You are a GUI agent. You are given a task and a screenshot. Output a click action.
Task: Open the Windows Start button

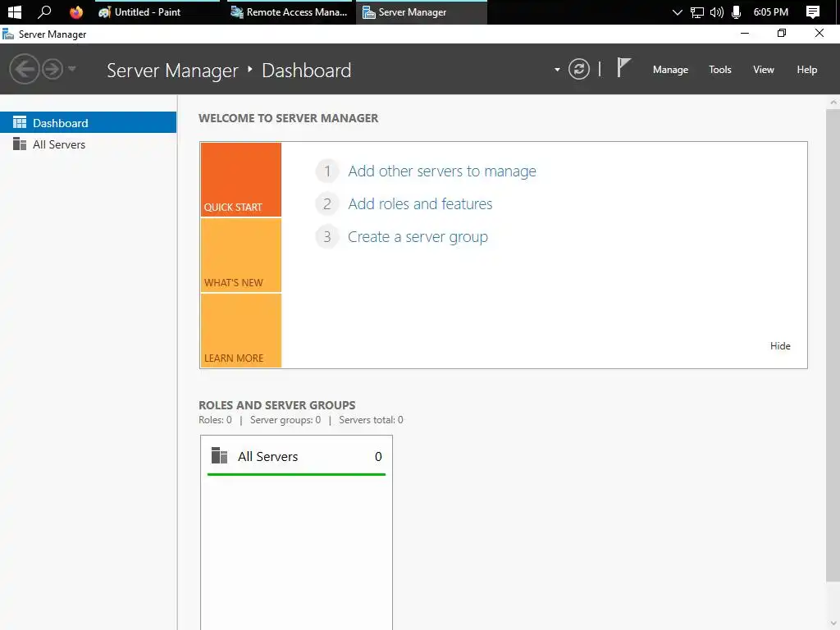(15, 11)
